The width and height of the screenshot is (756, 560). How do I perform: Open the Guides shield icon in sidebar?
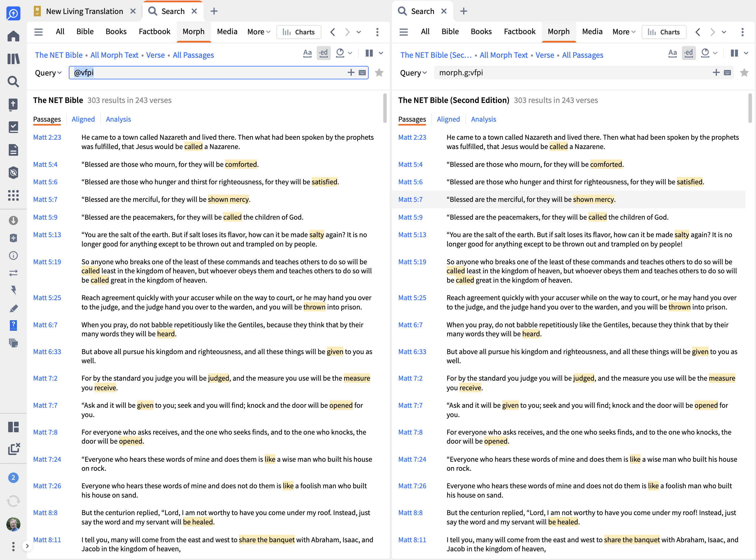(13, 172)
